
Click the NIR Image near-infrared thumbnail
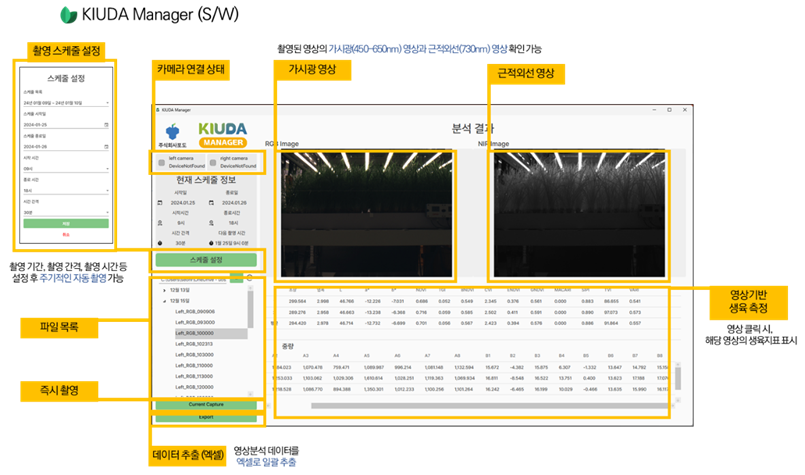click(579, 215)
